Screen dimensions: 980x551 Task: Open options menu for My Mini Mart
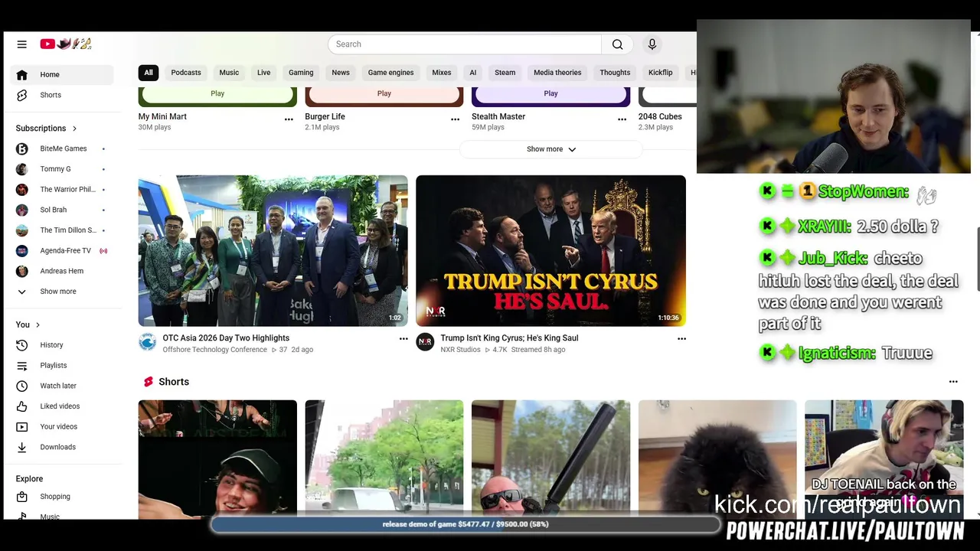[x=289, y=119]
